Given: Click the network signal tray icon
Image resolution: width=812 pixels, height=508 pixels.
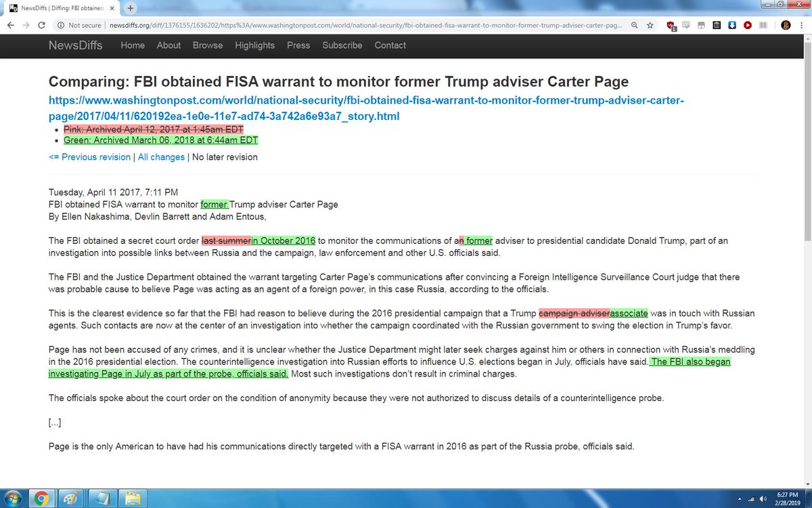Looking at the screenshot, I should 750,499.
